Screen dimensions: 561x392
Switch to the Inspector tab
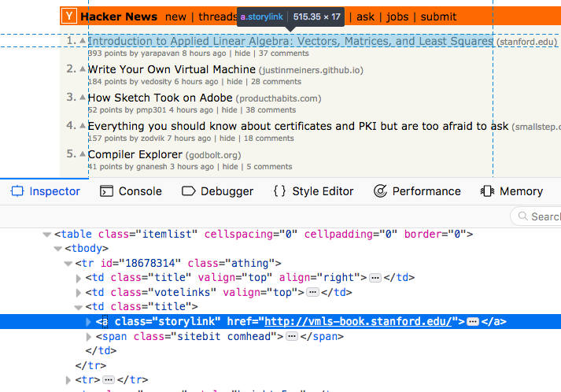(45, 191)
